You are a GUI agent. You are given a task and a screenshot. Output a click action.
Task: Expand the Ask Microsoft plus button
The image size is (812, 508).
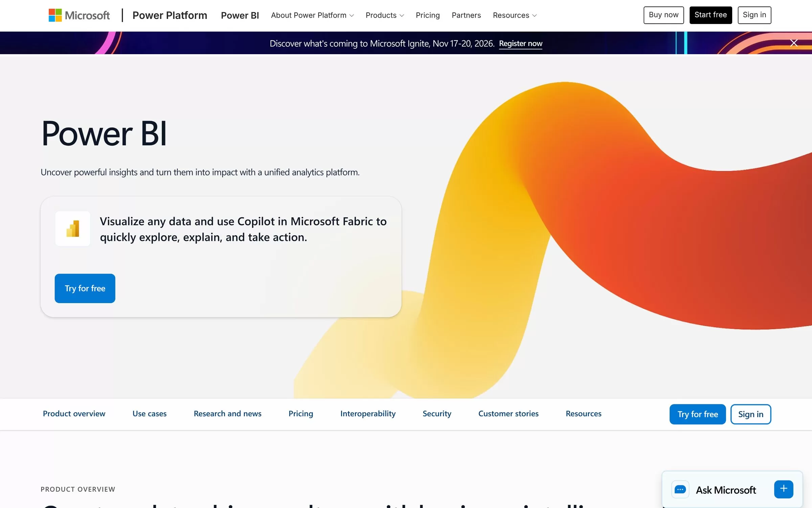784,489
